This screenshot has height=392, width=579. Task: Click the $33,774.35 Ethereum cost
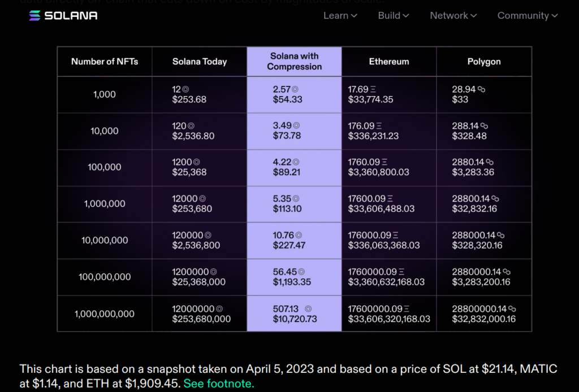[370, 99]
